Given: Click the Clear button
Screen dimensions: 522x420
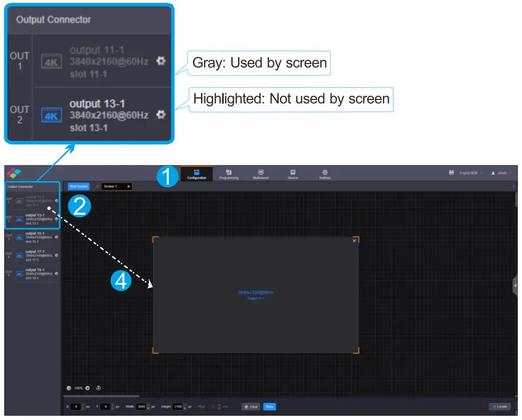Looking at the screenshot, I should [251, 407].
